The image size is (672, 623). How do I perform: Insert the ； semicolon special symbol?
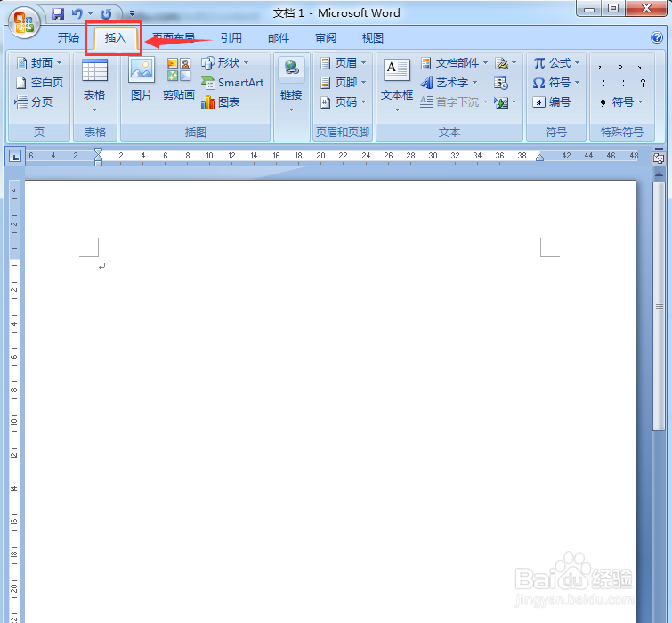(x=603, y=83)
